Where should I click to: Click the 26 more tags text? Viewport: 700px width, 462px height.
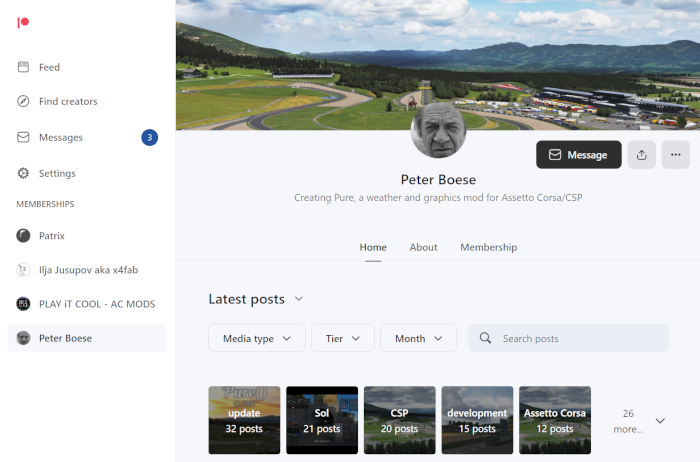pyautogui.click(x=628, y=421)
